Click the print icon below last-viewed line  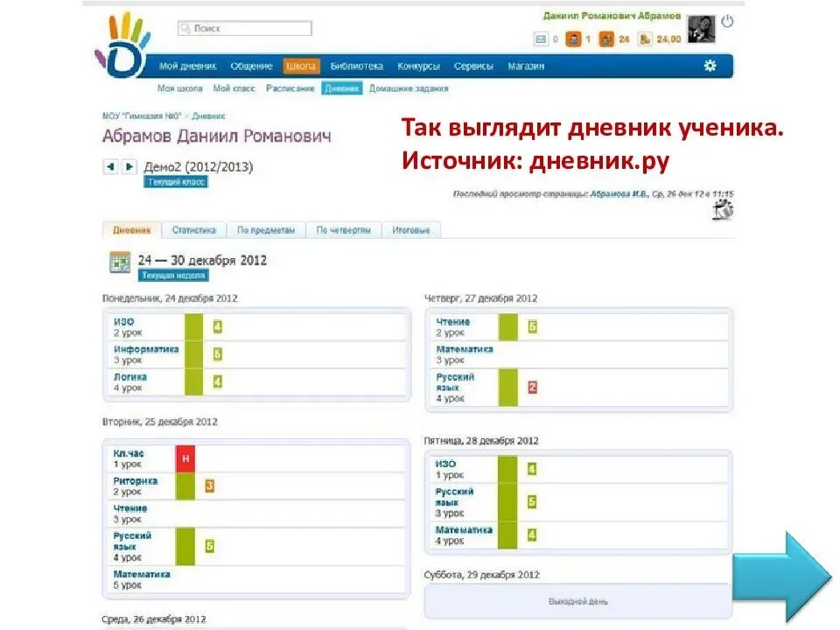pos(724,210)
